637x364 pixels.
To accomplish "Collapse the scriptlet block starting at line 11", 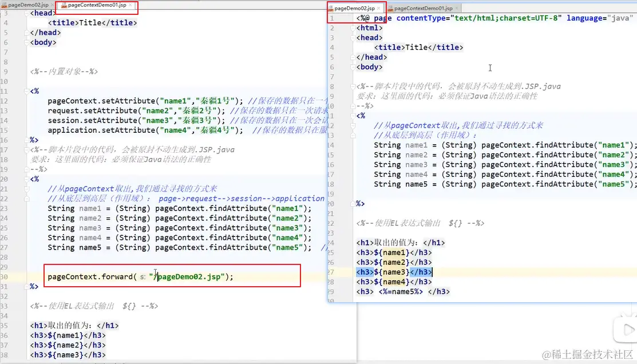I will click(25, 92).
